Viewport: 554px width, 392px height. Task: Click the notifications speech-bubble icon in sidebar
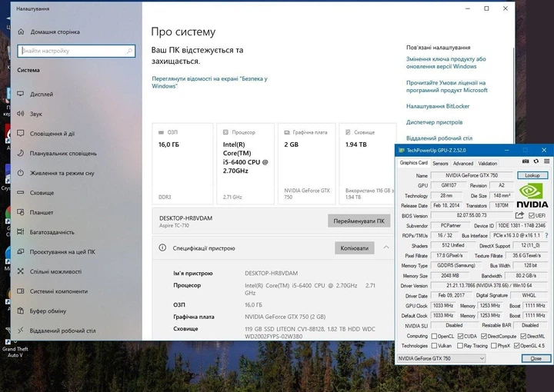pos(21,134)
